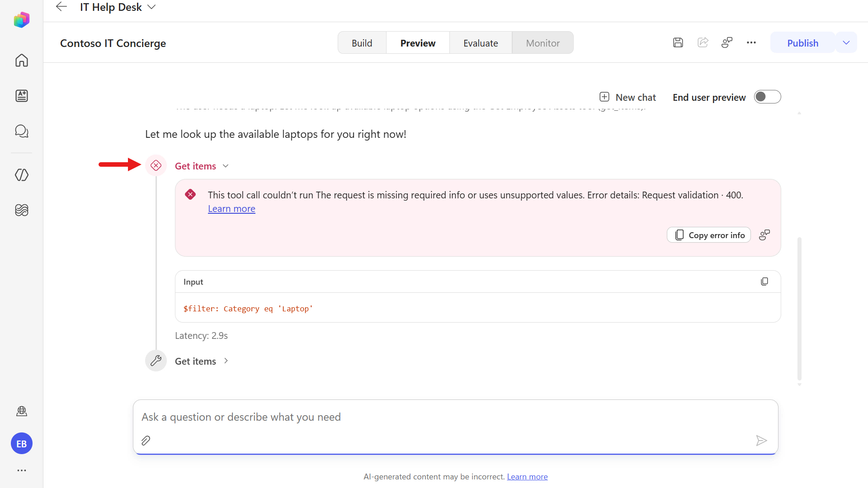Open the globe icon near the sidebar bottom
The height and width of the screenshot is (488, 868).
tap(21, 411)
